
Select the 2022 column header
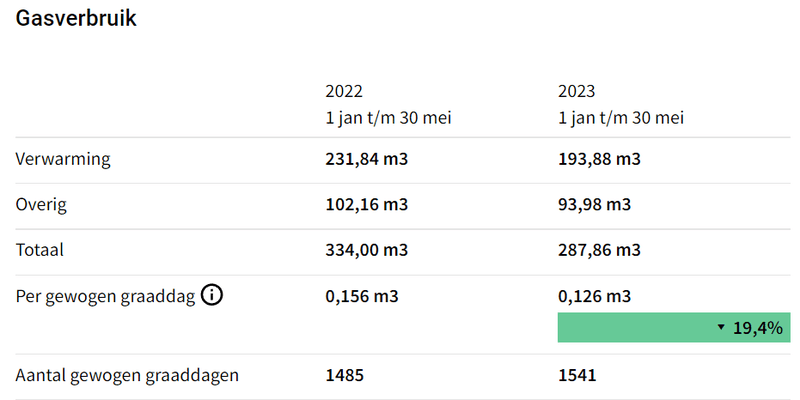(x=346, y=91)
